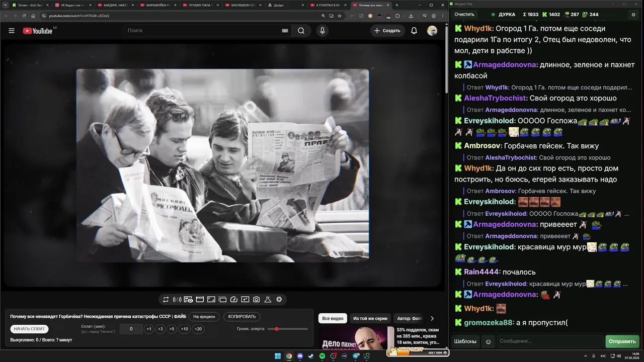
Task: Open the 'Дело пахнет' recommended video thumbnail
Action: [x=357, y=338]
